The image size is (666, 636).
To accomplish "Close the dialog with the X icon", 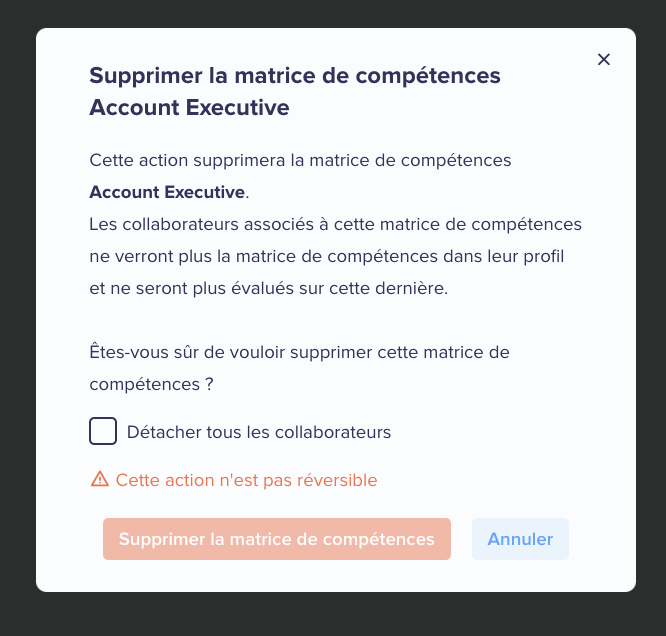I will tap(604, 59).
